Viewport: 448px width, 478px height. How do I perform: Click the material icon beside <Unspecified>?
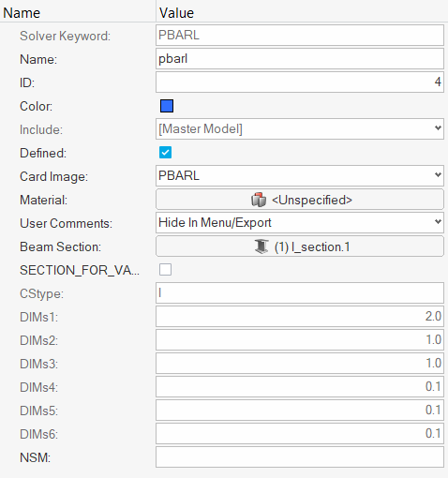pos(259,200)
